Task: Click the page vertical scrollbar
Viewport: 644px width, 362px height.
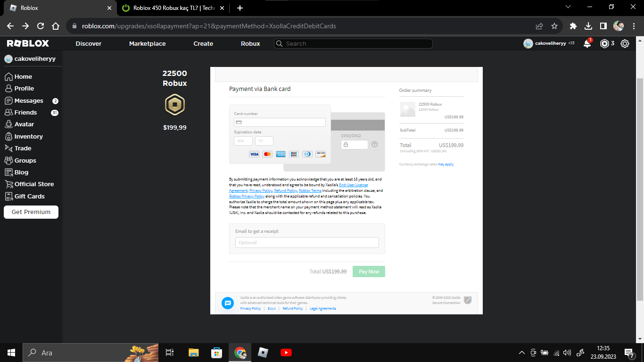Action: 640,189
